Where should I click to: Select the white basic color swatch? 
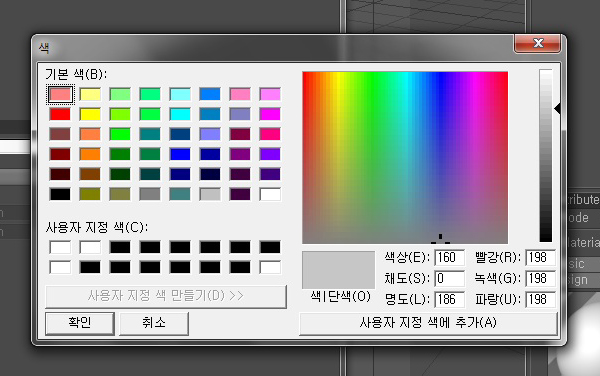[x=270, y=194]
